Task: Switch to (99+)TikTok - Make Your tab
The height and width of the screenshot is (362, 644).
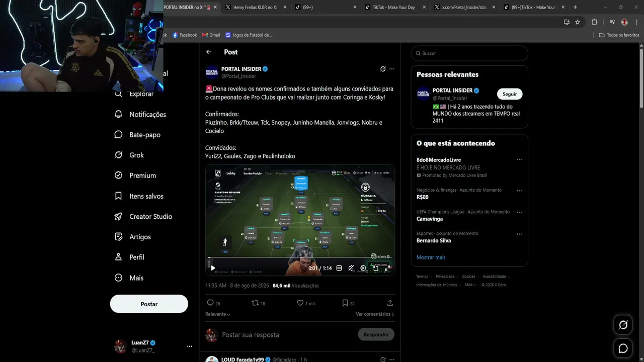Action: click(533, 7)
